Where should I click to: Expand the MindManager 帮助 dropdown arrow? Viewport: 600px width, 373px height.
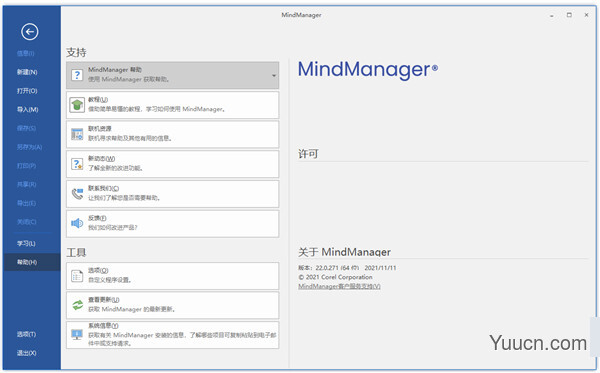[274, 75]
